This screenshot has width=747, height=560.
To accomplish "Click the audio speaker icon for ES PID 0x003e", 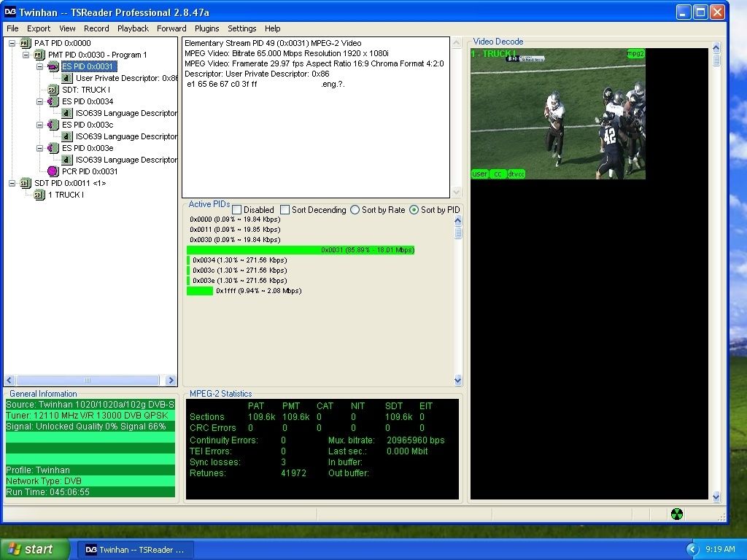I will 53,148.
